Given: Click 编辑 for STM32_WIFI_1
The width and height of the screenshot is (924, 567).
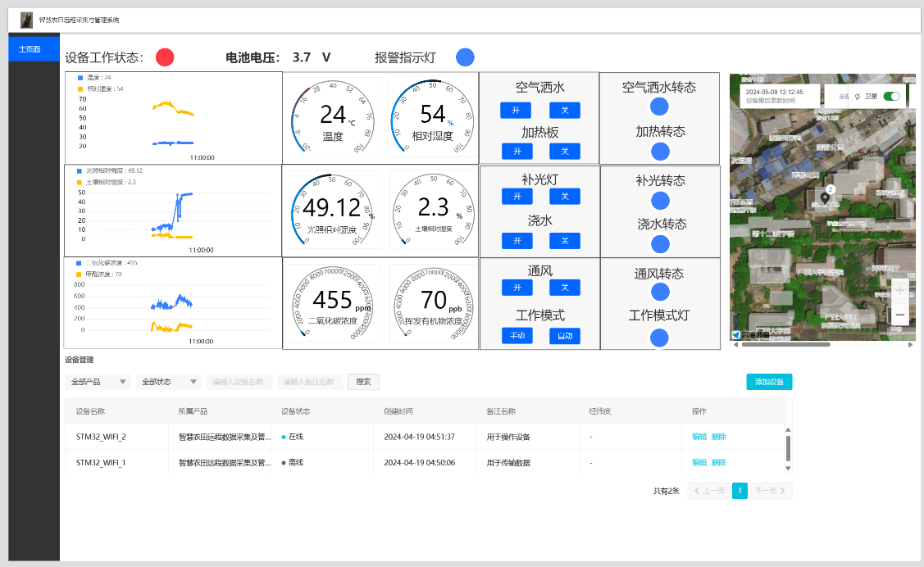Looking at the screenshot, I should 699,463.
